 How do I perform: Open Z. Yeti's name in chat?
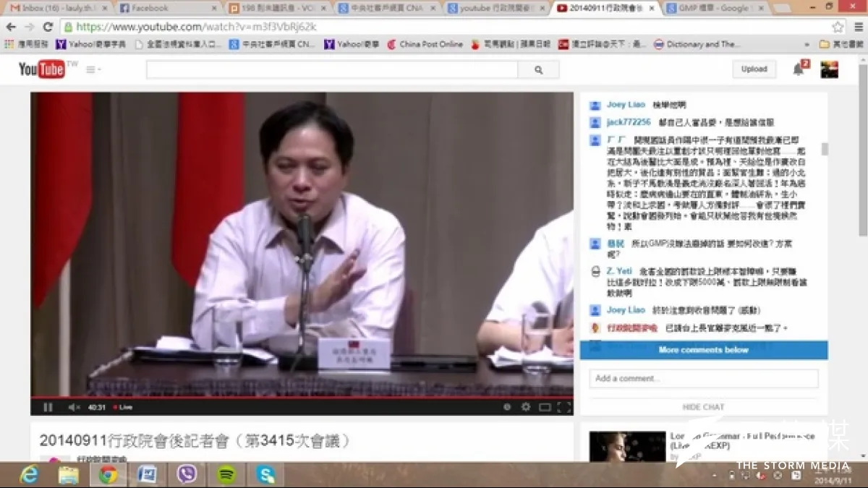coord(619,270)
